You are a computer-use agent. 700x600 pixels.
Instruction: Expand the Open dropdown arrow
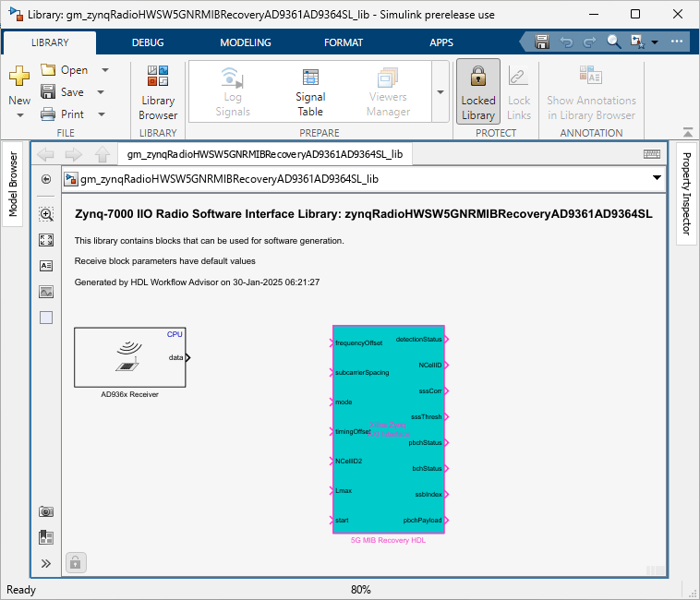coord(105,70)
